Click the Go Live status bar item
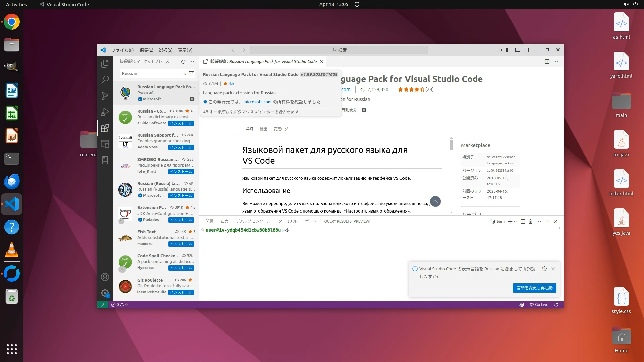This screenshot has height=362, width=644. click(539, 305)
